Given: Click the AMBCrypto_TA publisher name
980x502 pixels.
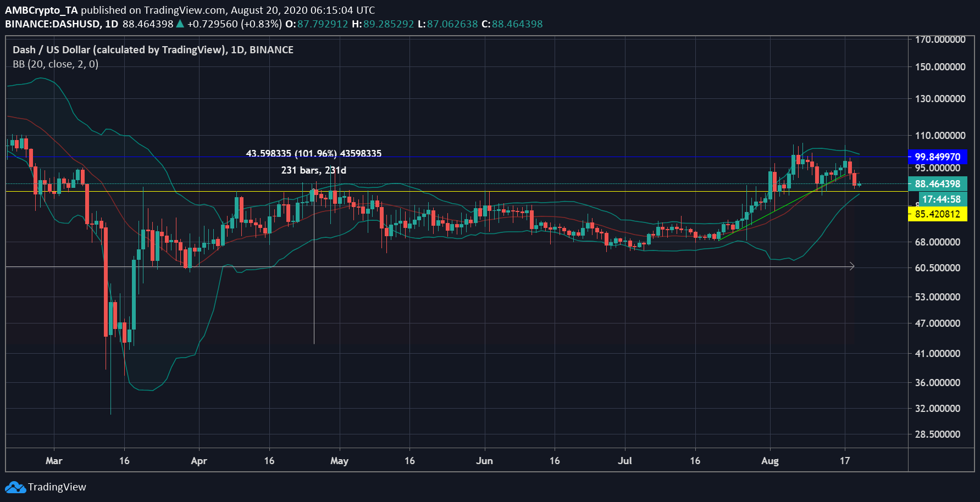Looking at the screenshot, I should click(41, 10).
